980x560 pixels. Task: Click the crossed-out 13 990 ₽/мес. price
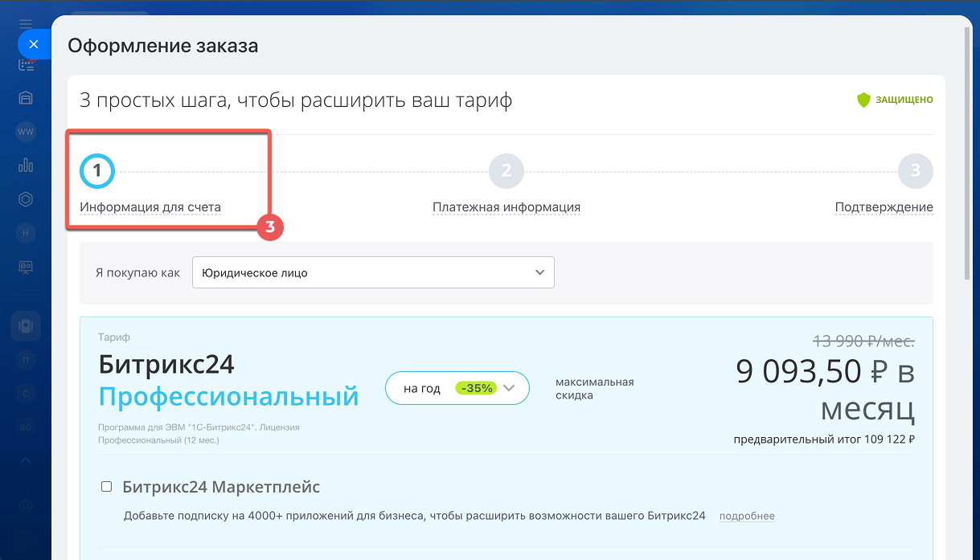click(863, 341)
